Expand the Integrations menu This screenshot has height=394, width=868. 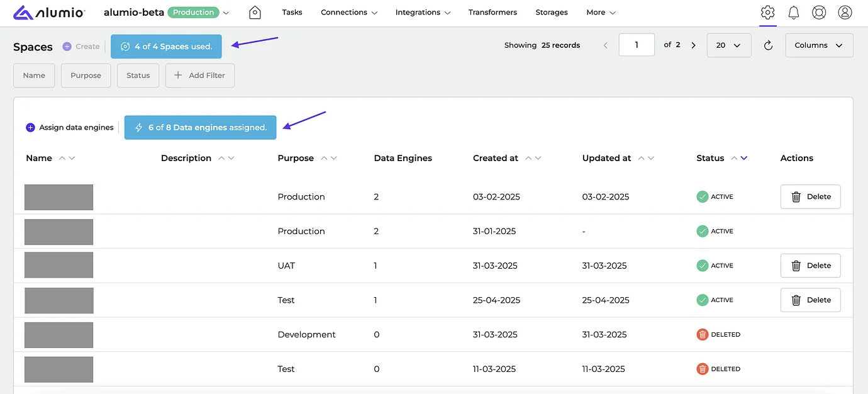click(423, 13)
